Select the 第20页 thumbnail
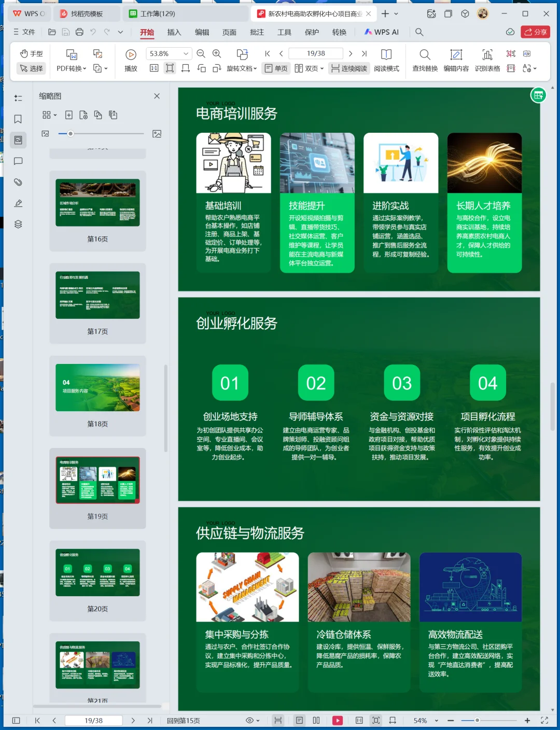This screenshot has height=730, width=560. point(97,580)
